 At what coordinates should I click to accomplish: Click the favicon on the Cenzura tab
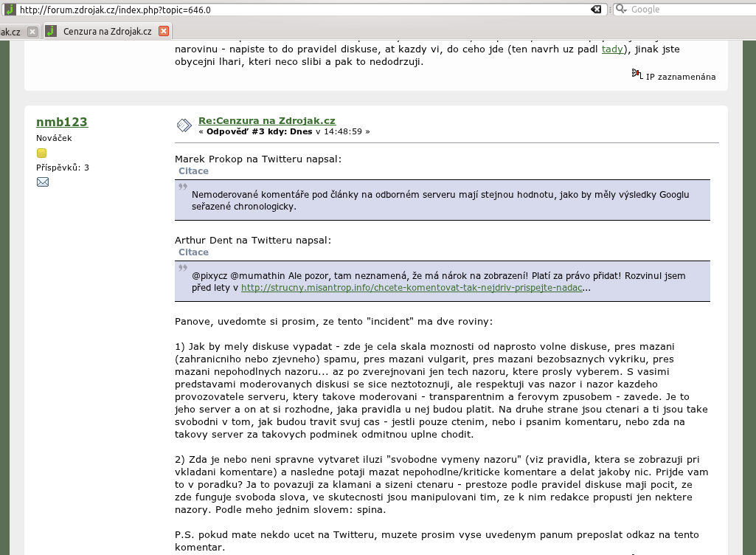point(51,31)
